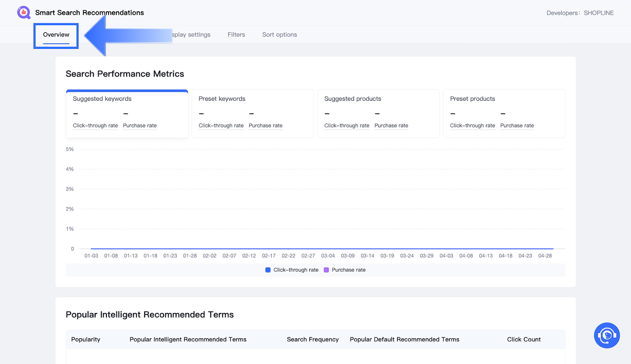Switch to the Overview tab
This screenshot has width=631, height=364.
[x=56, y=35]
